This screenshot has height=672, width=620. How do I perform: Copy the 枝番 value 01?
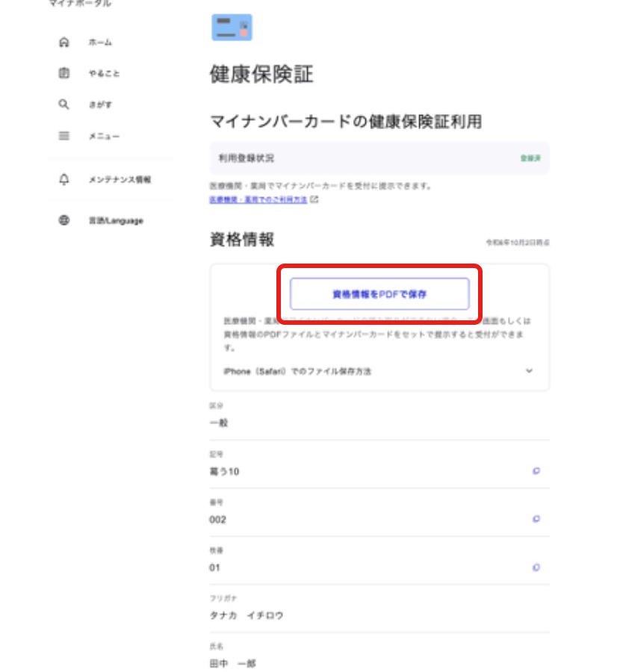point(536,567)
